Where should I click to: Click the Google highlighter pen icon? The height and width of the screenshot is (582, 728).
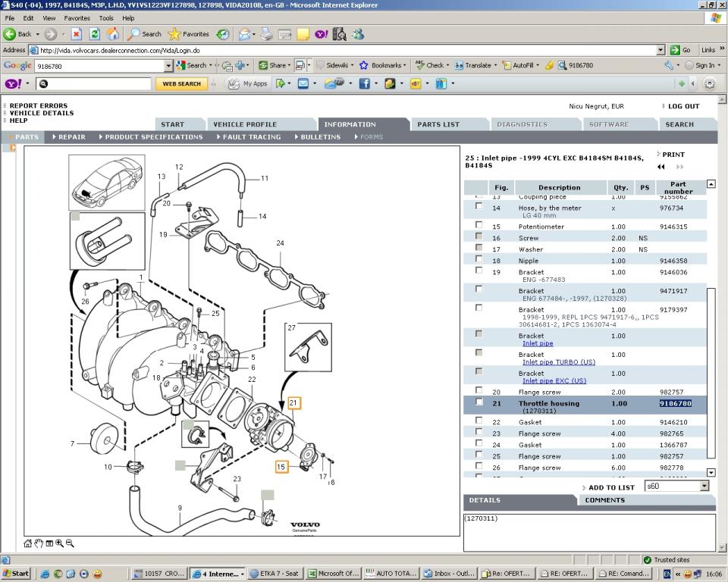[549, 65]
